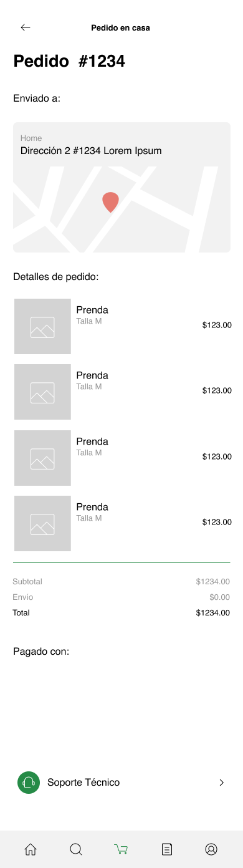The image size is (243, 868).
Task: Open the orders list document icon
Action: (166, 849)
